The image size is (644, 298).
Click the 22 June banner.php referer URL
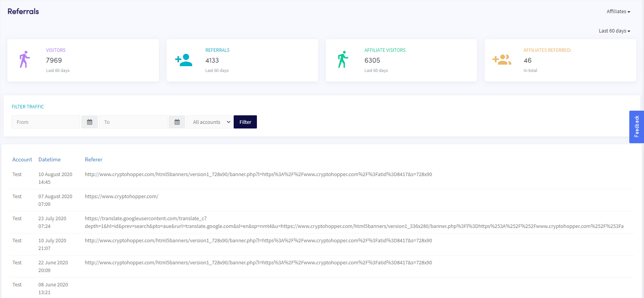258,263
